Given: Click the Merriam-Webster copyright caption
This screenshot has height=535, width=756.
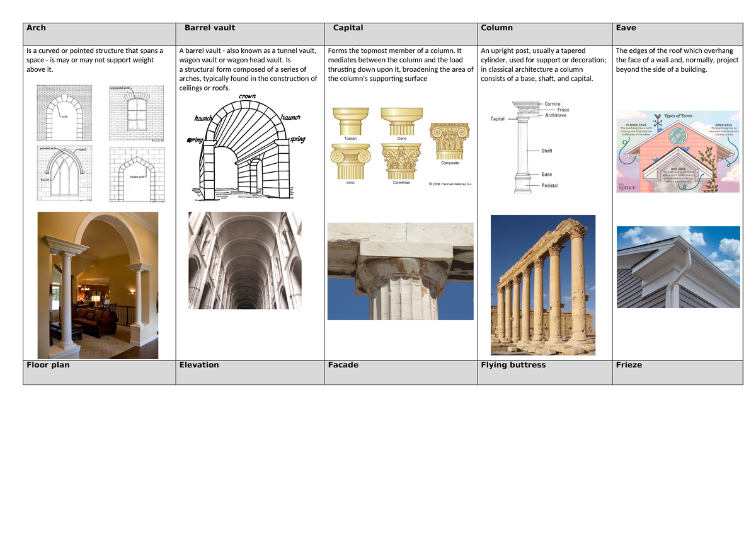Looking at the screenshot, I should pyautogui.click(x=450, y=184).
